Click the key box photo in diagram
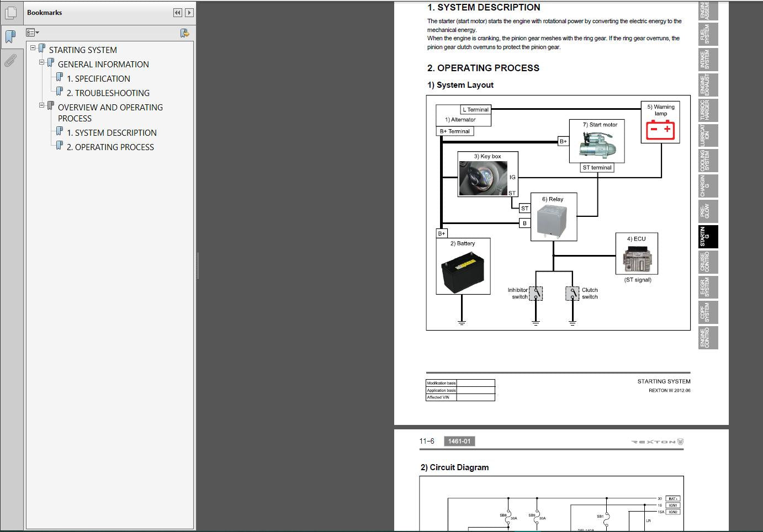The image size is (763, 532). click(483, 178)
